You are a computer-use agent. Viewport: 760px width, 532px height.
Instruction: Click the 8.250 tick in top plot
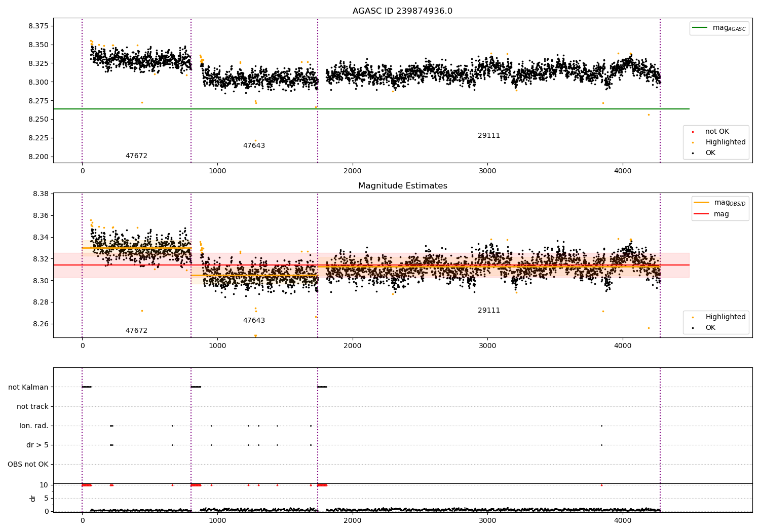(37, 120)
